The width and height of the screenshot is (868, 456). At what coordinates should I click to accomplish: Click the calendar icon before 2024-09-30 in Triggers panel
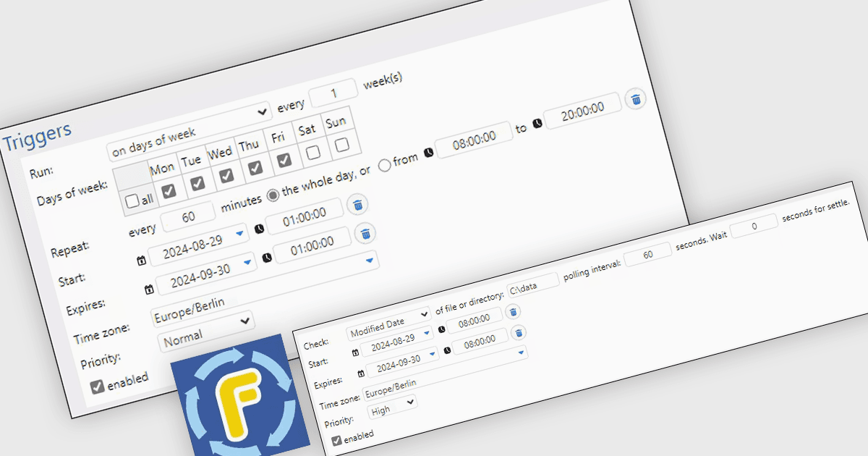149,290
